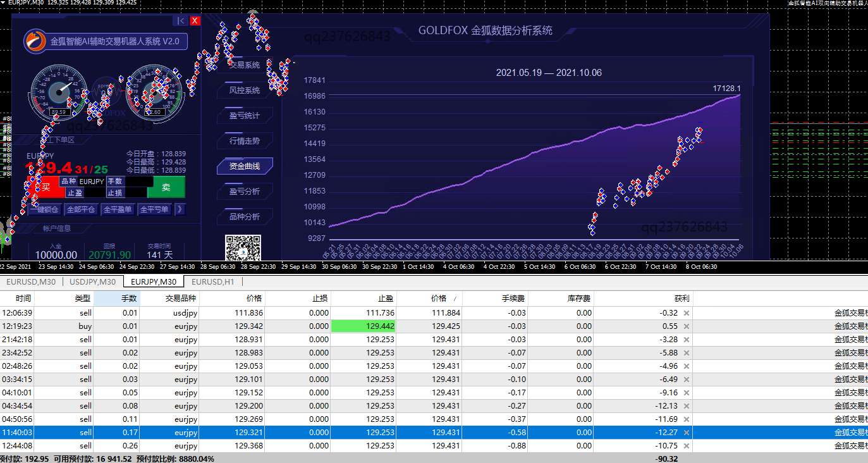This screenshot has width=868, height=463.
Task: Click the 》 expander to reveal more order buttons
Action: (x=179, y=209)
